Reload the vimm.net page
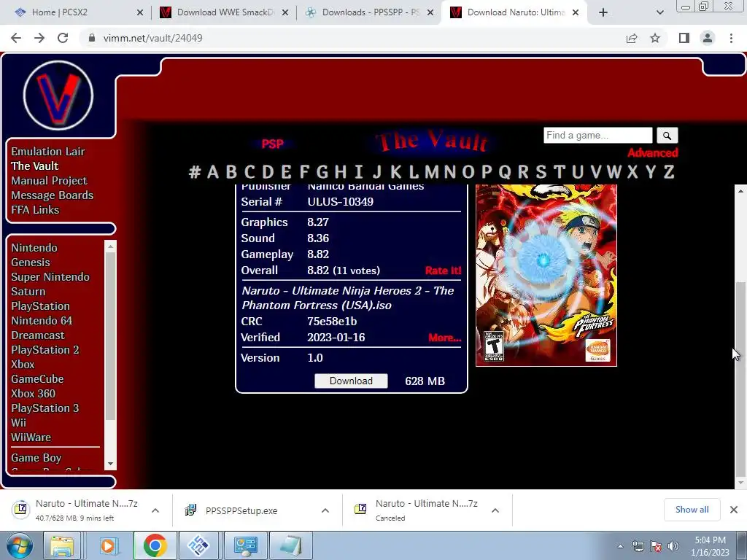747x560 pixels. (63, 38)
